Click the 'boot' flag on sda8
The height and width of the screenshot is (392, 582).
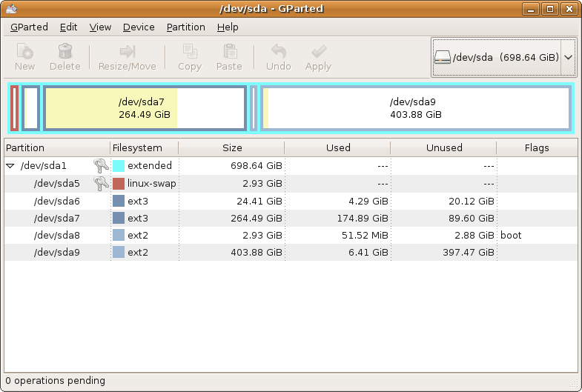coord(511,235)
